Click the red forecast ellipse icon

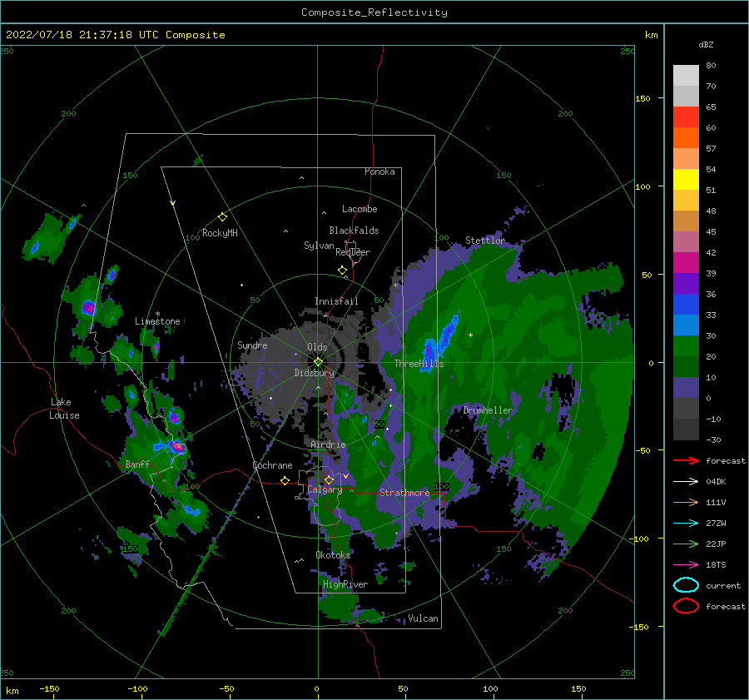(x=686, y=606)
